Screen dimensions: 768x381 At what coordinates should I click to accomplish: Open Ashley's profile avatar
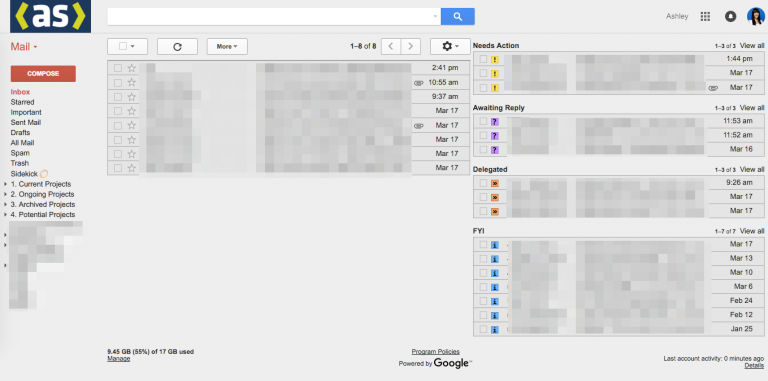coord(756,17)
